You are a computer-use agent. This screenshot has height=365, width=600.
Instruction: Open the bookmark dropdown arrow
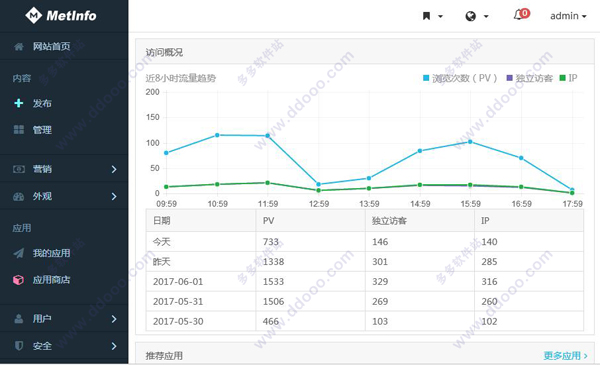(440, 16)
